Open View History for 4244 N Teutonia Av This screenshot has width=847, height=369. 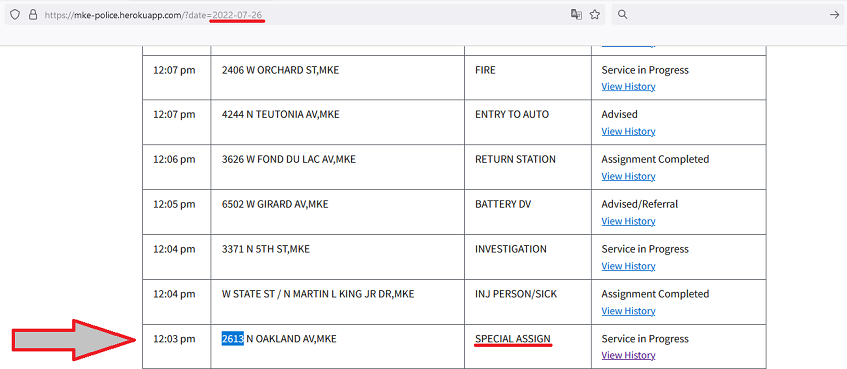628,131
